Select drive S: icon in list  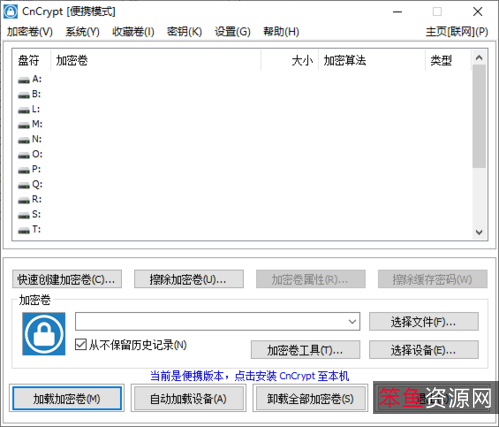[x=24, y=216]
